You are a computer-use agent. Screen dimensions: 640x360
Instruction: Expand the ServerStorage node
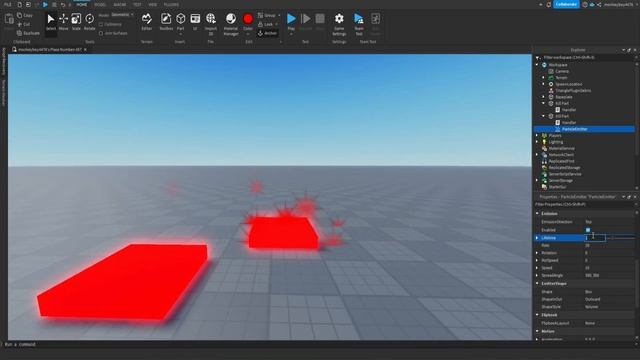538,180
